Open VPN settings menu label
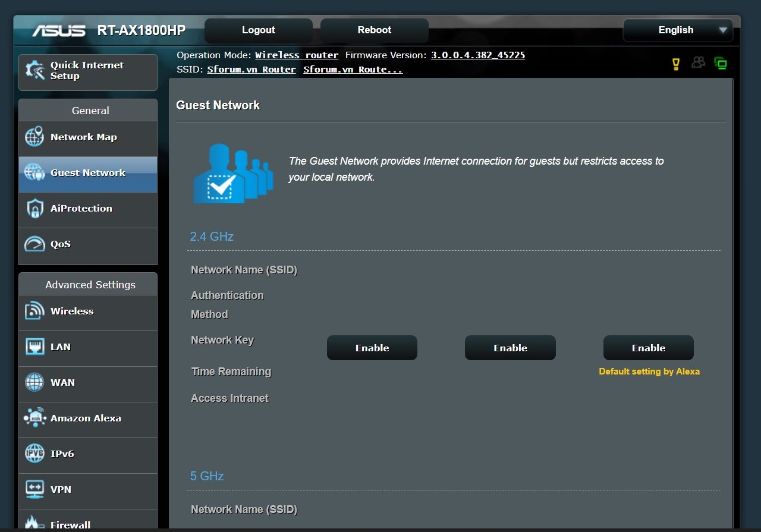 (61, 490)
